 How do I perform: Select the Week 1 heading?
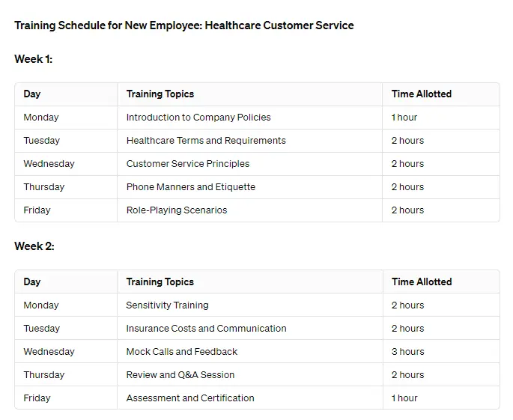pos(34,59)
